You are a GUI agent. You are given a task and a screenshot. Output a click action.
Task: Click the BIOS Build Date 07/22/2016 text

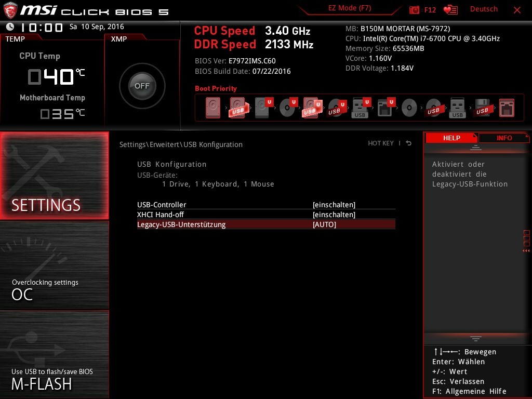pyautogui.click(x=243, y=71)
